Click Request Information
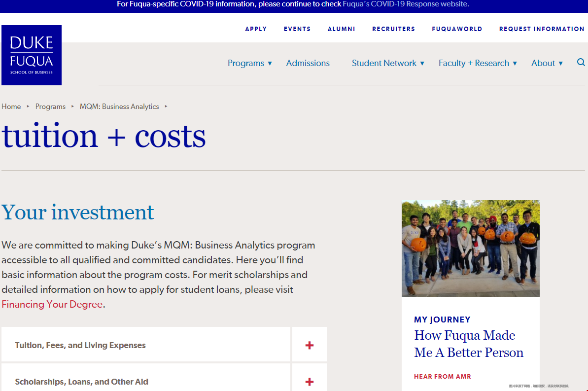The image size is (588, 391). click(541, 29)
